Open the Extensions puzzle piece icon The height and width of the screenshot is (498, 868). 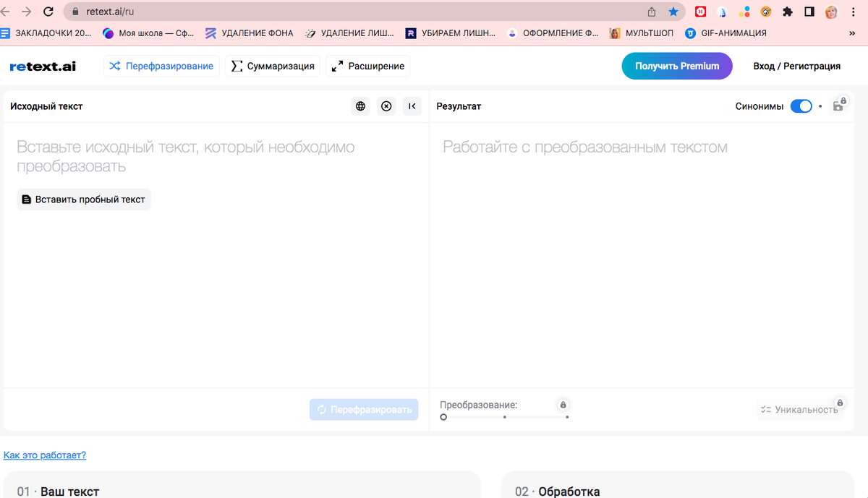click(788, 12)
